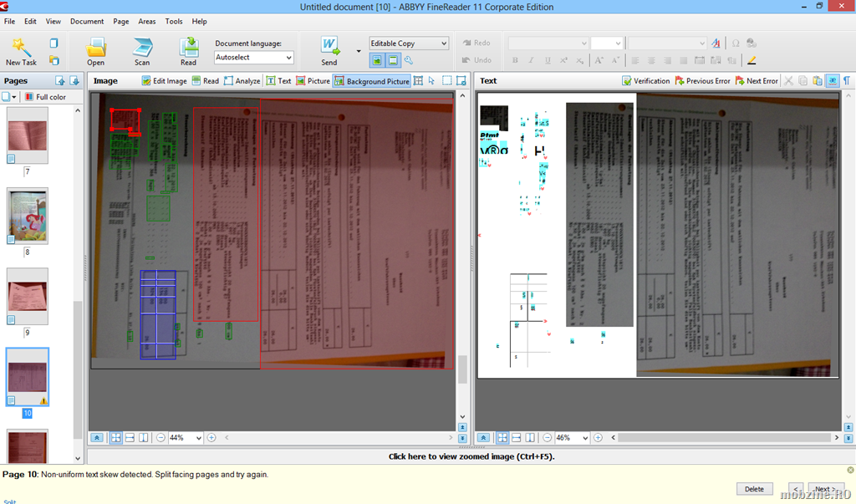856x504 pixels.
Task: Open the Pages view mode dropdown
Action: 9,97
